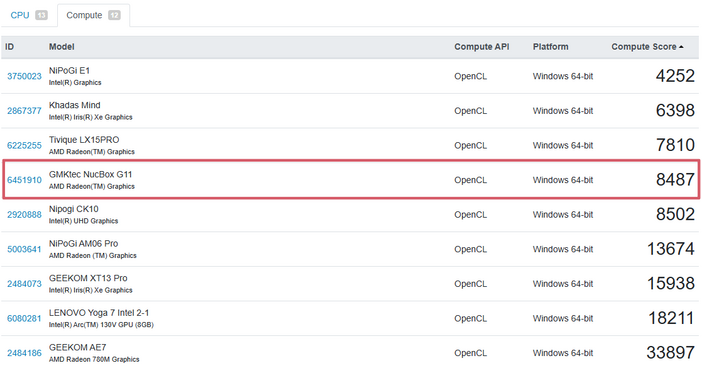
Task: Click the score 7810
Action: pos(675,145)
